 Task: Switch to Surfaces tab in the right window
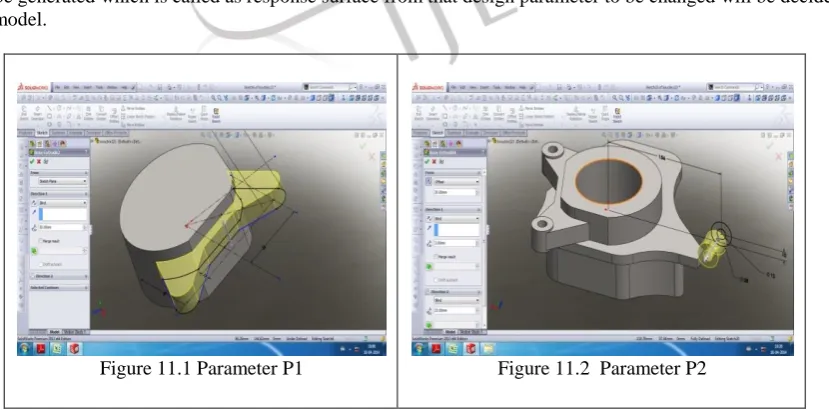454,133
